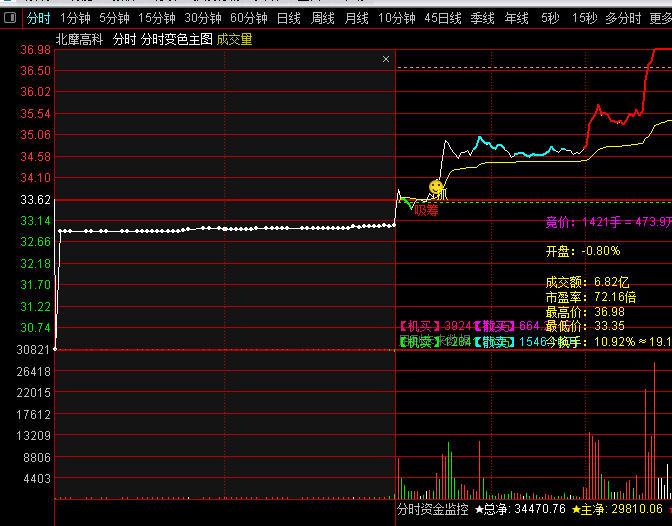The width and height of the screenshot is (672, 526).
Task: Select the 60分钟 chart period
Action: pyautogui.click(x=249, y=18)
